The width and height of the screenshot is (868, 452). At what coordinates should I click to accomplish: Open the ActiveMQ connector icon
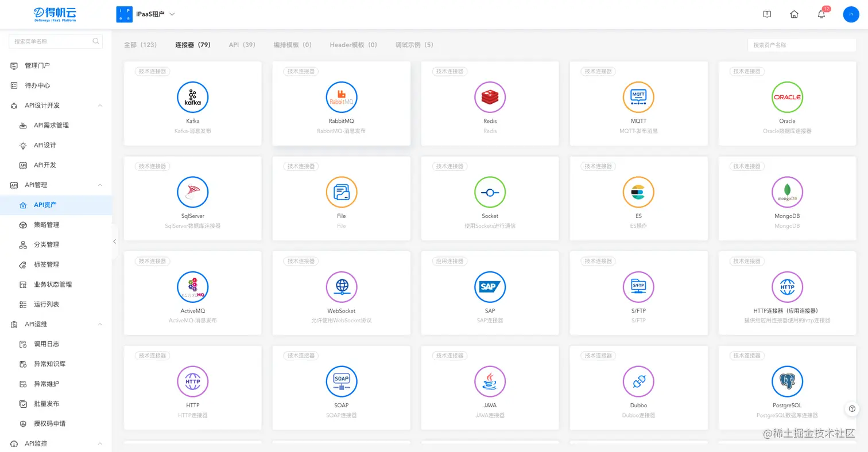pyautogui.click(x=192, y=287)
